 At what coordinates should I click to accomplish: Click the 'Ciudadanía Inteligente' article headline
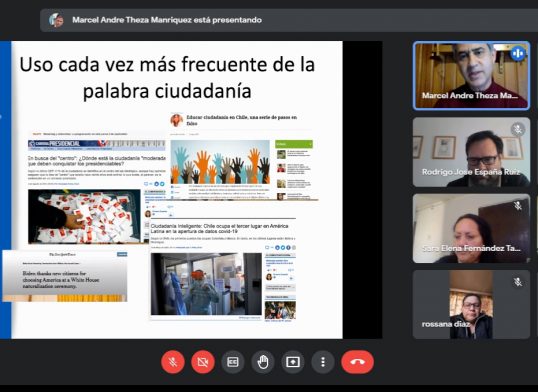point(220,229)
